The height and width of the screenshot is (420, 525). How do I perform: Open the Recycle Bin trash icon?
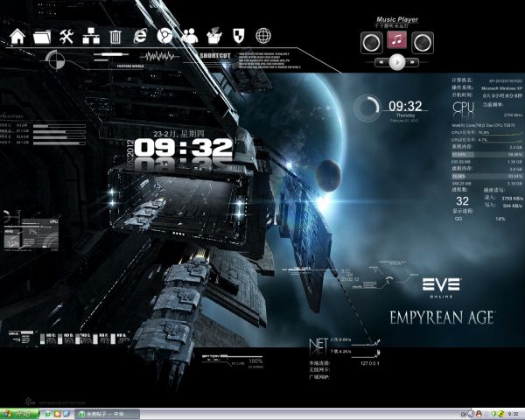point(115,37)
